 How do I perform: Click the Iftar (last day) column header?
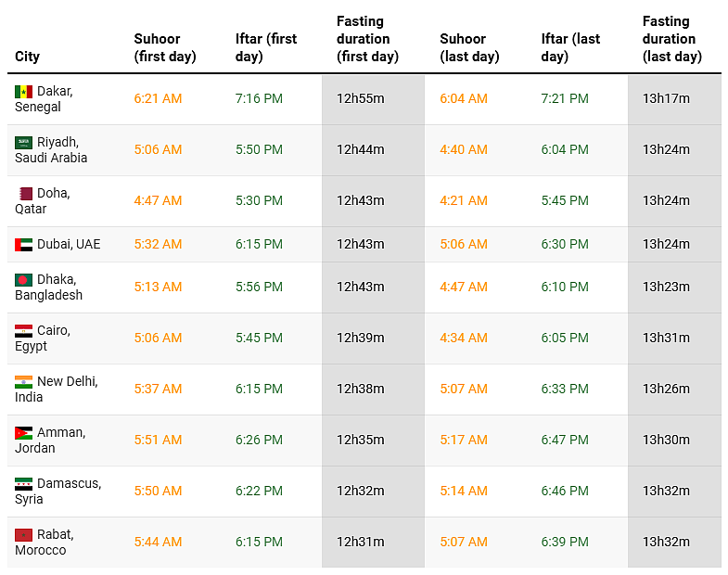coord(570,47)
